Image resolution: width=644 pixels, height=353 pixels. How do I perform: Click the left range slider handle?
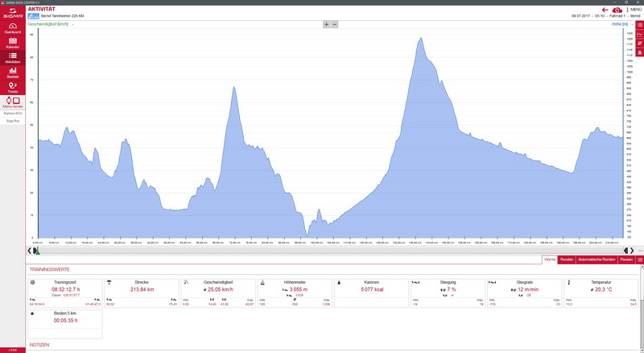[37, 251]
